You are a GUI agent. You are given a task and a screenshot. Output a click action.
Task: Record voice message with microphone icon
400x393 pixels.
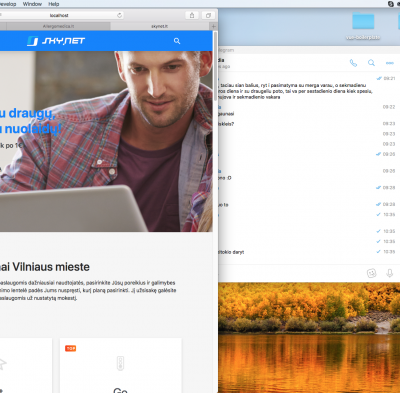(389, 273)
